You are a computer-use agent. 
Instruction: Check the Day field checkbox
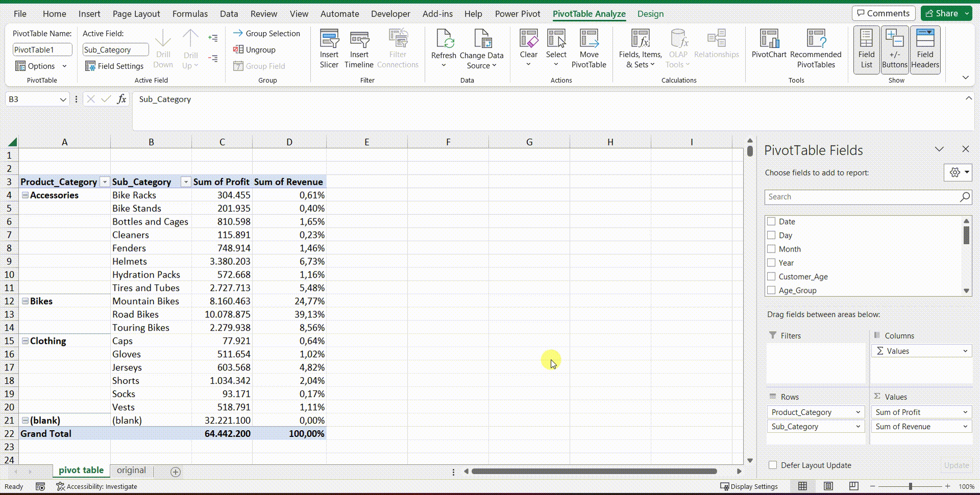(771, 235)
